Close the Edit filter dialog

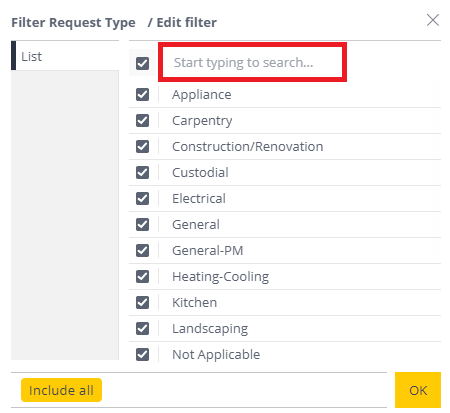coord(433,20)
